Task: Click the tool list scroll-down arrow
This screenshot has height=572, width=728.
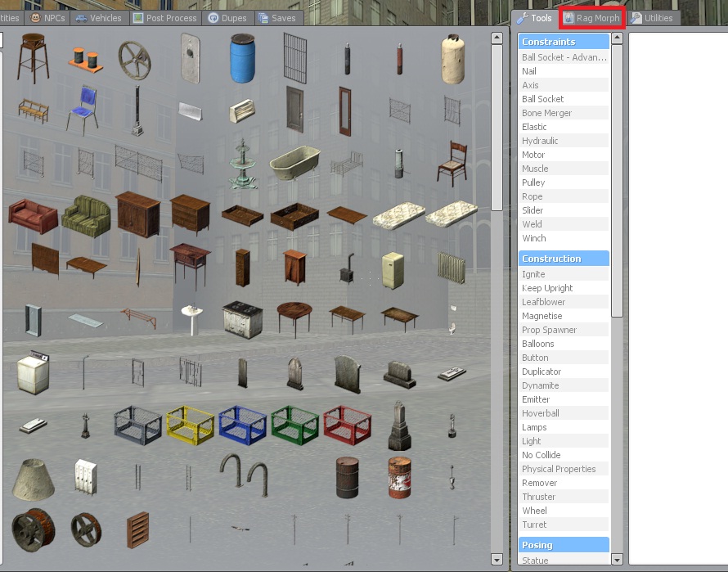Action: [x=617, y=560]
